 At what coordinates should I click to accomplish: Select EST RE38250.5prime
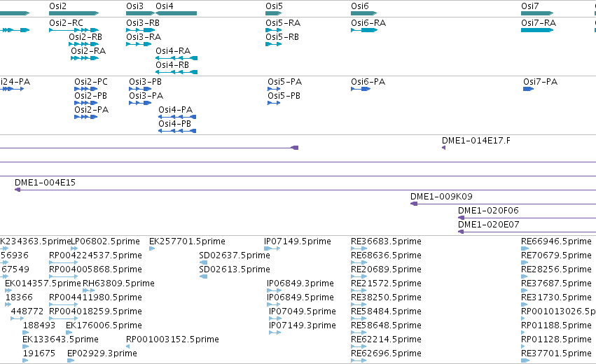[x=359, y=304]
